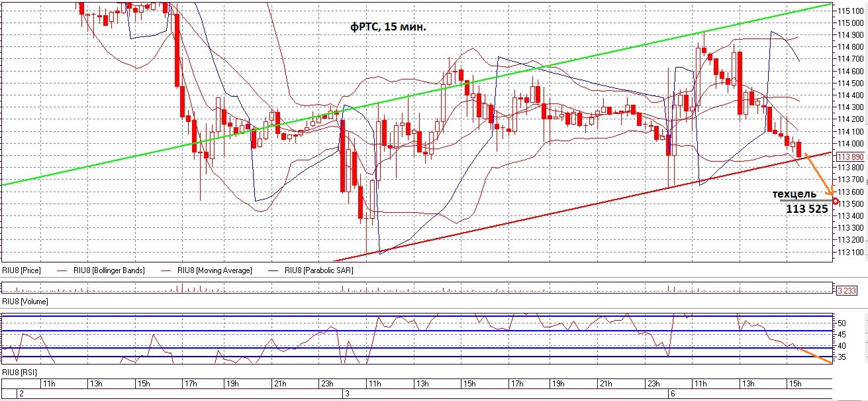Select the first 11h label on the time axis
Image resolution: width=868 pixels, height=401 pixels.
tap(49, 382)
